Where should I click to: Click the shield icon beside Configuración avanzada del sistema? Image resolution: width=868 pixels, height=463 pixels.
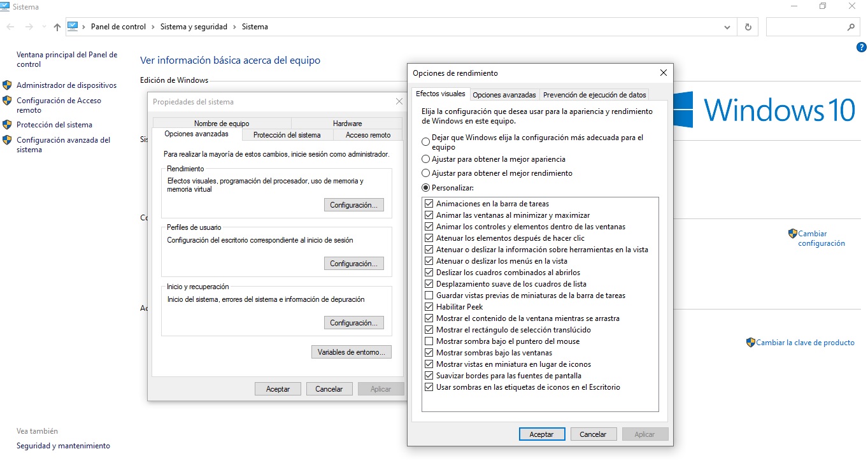(8, 140)
